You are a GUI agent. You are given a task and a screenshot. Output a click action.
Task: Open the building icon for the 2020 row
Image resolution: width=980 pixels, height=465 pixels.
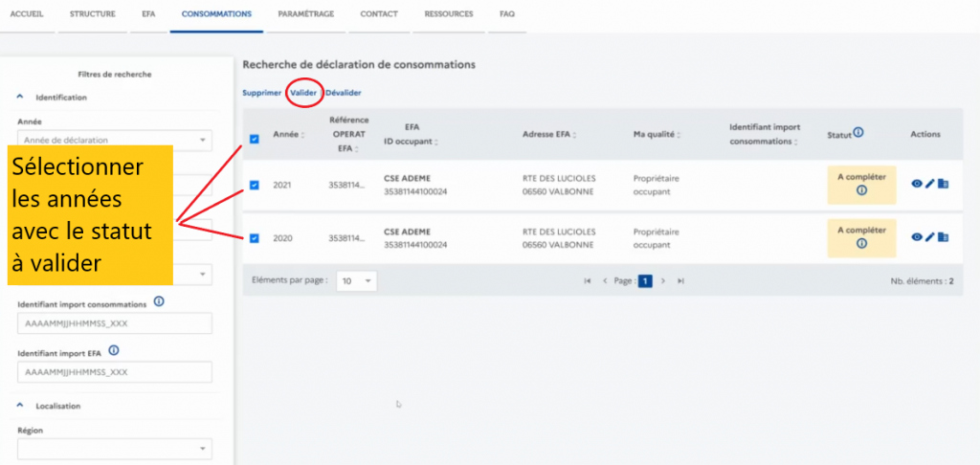tap(943, 237)
